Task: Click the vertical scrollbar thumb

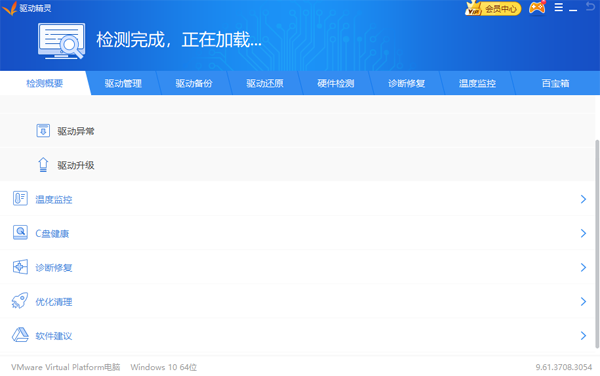Action: tap(597, 244)
